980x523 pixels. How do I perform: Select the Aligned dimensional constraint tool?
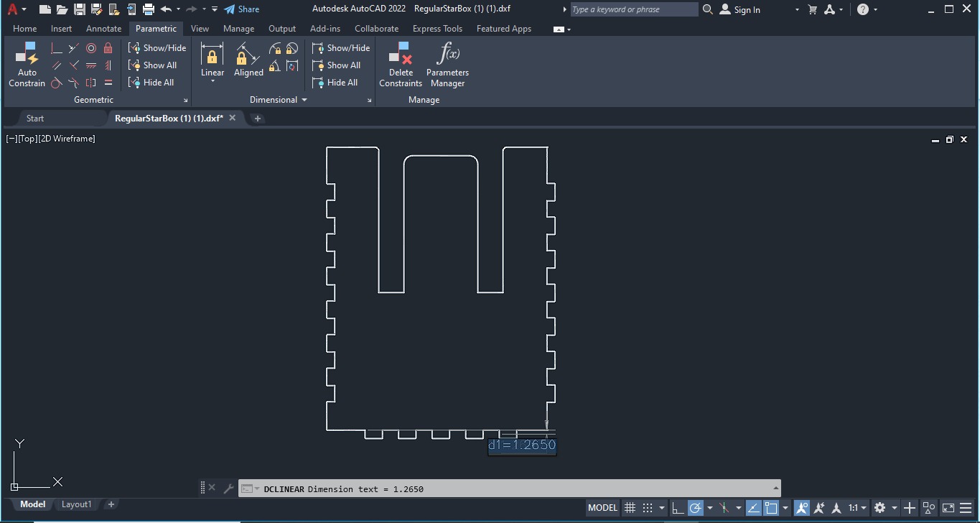(248, 60)
